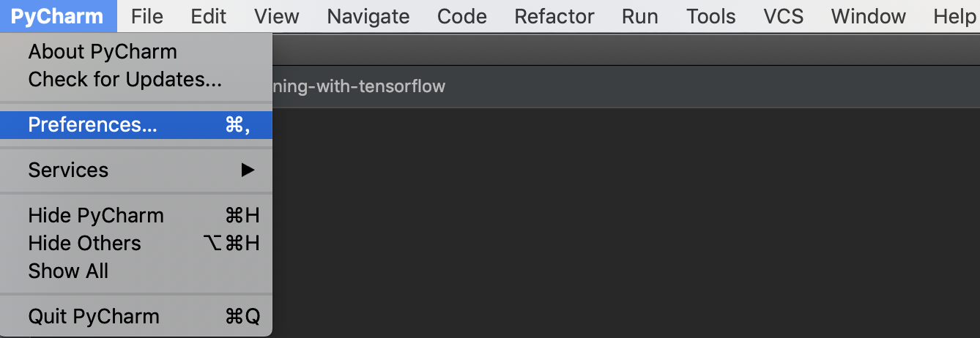Open the Run menu
This screenshot has width=980, height=338.
[640, 16]
